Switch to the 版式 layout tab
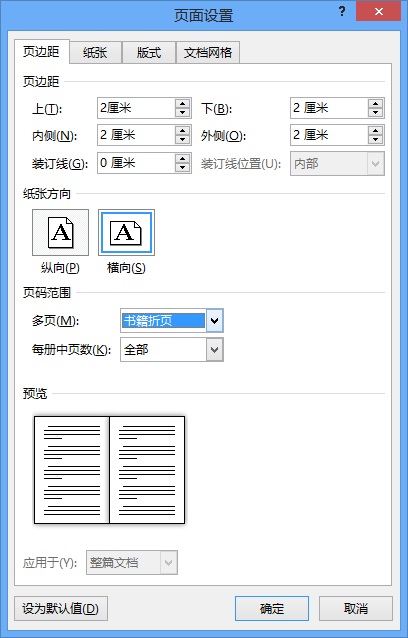This screenshot has width=408, height=638. point(148,52)
